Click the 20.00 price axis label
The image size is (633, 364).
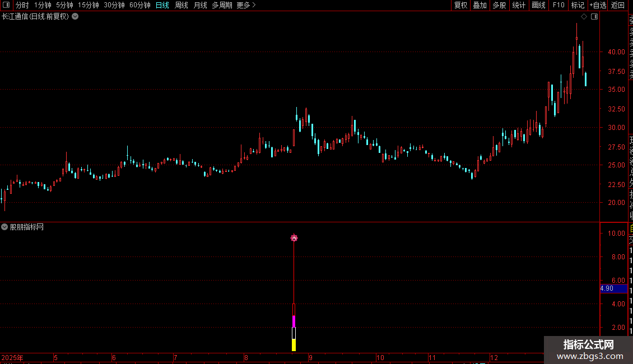616,203
